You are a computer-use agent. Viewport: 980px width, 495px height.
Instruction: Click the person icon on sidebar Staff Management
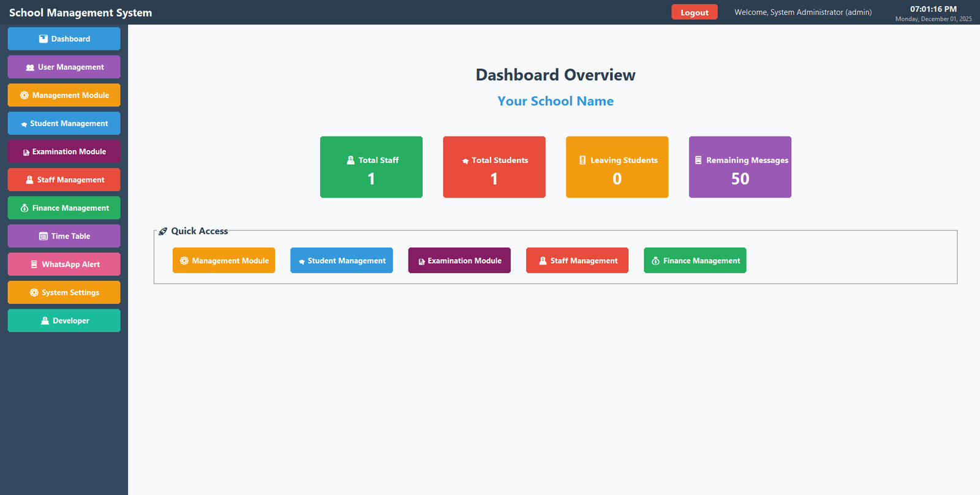[x=29, y=179]
